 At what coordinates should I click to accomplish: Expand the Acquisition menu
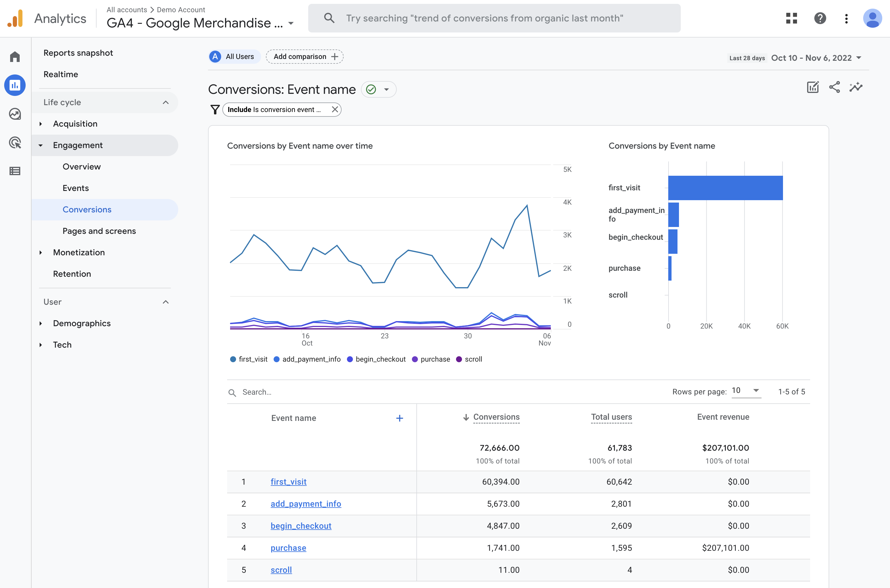pos(41,124)
